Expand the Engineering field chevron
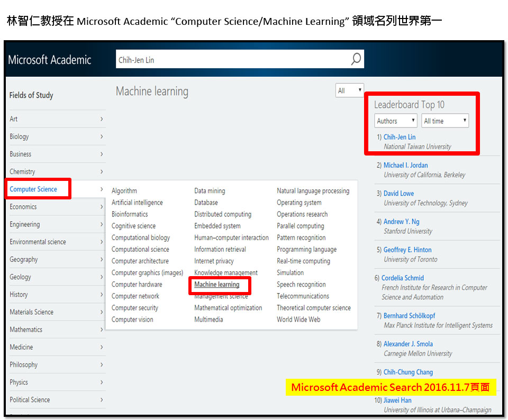508x420 pixels. click(102, 224)
